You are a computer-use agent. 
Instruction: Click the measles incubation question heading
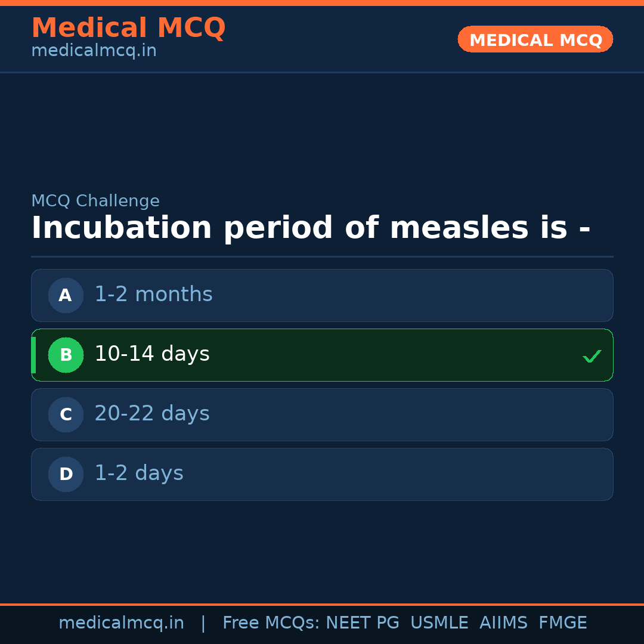point(311,228)
